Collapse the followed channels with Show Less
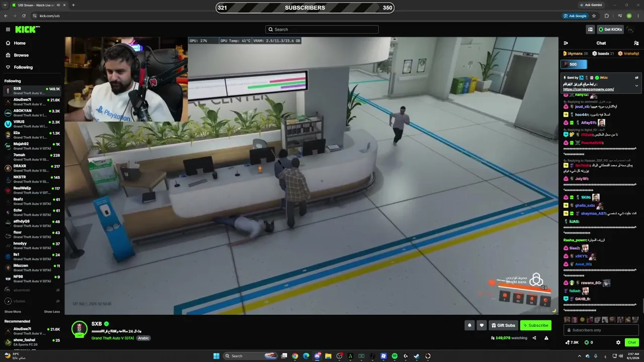This screenshot has height=362, width=644. click(52, 312)
